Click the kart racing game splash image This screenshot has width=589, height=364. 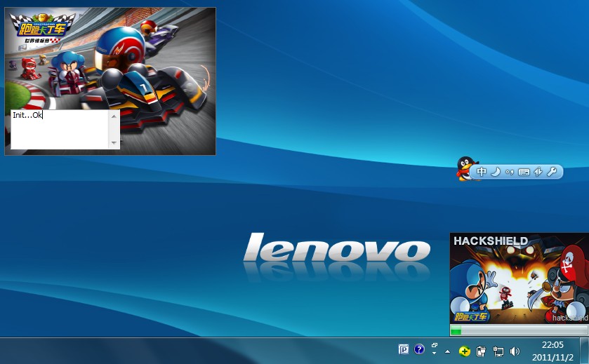[x=110, y=81]
